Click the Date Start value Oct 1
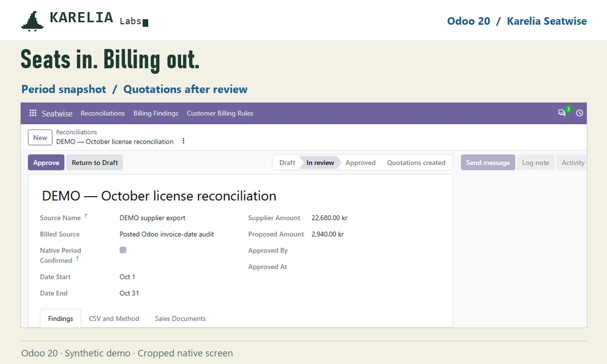The height and width of the screenshot is (364, 607). 127,277
